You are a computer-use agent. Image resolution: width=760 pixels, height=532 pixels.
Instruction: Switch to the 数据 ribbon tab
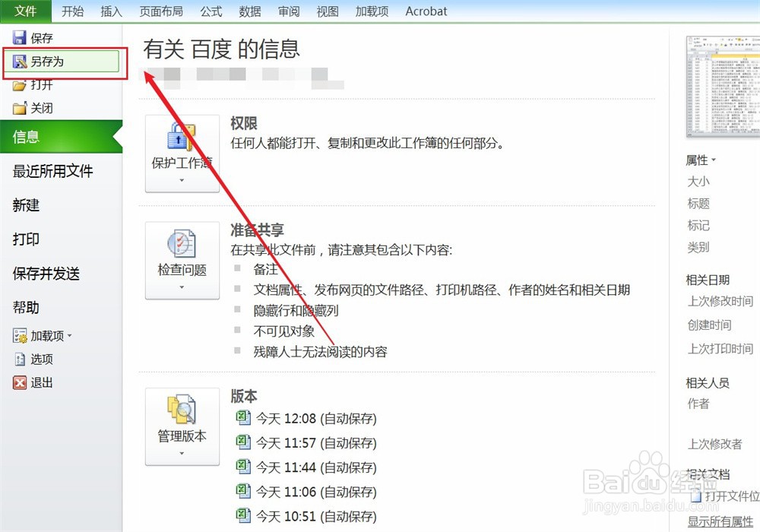(x=249, y=11)
